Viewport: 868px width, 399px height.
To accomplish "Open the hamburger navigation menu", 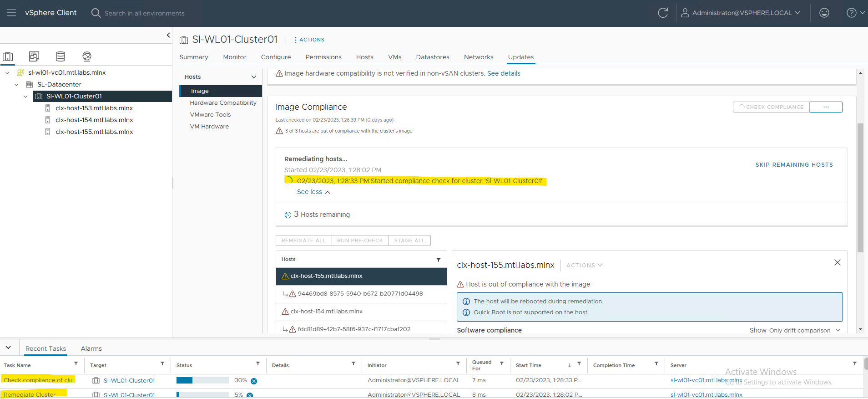I will pyautogui.click(x=11, y=13).
